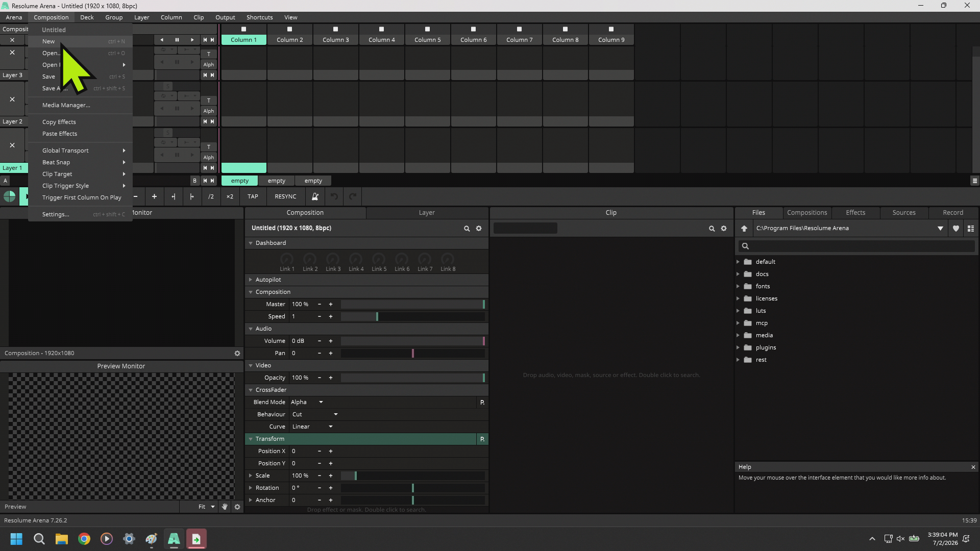980x551 pixels.
Task: Clear Layer 2 with its X button
Action: (12, 99)
